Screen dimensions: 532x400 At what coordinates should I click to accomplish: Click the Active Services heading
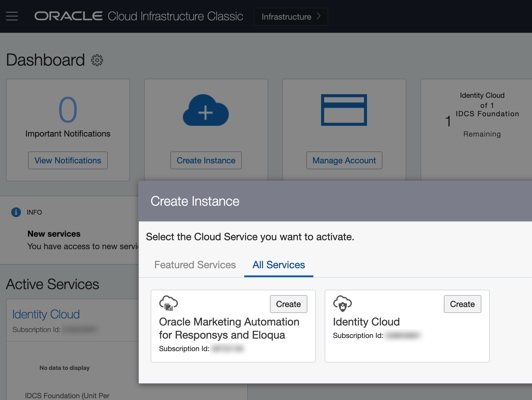(x=52, y=284)
